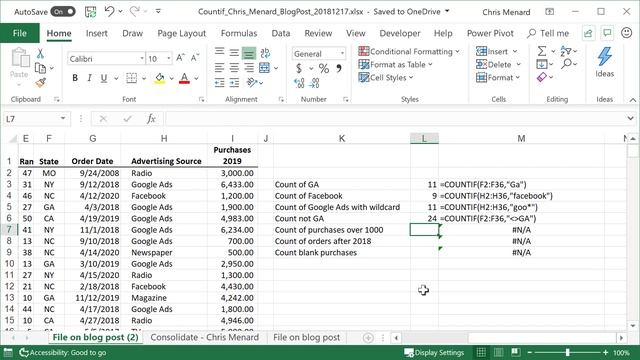This screenshot has width=640, height=360.
Task: Click the Wrap Text icon
Action: coord(265,53)
